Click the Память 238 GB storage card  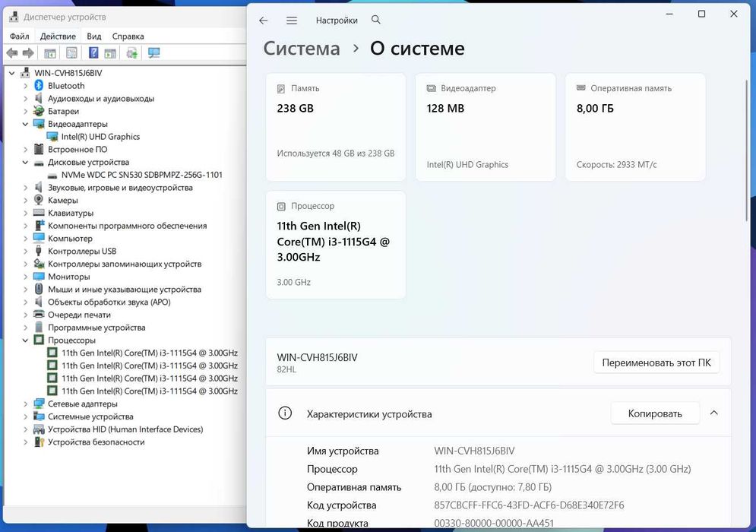(336, 128)
